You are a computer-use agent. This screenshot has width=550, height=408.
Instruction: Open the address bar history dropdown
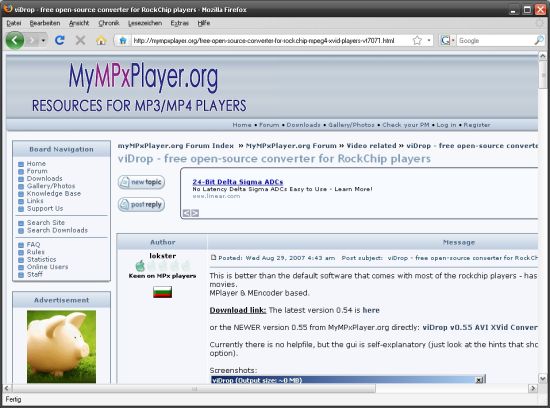429,40
